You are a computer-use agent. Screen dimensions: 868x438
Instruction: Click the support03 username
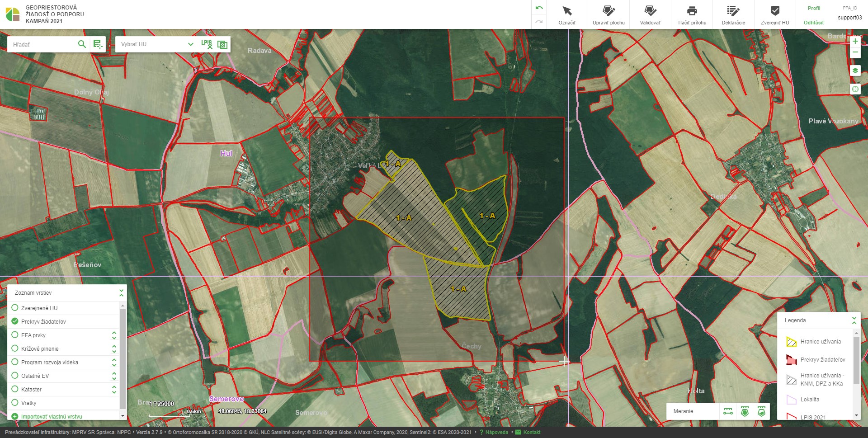point(849,18)
